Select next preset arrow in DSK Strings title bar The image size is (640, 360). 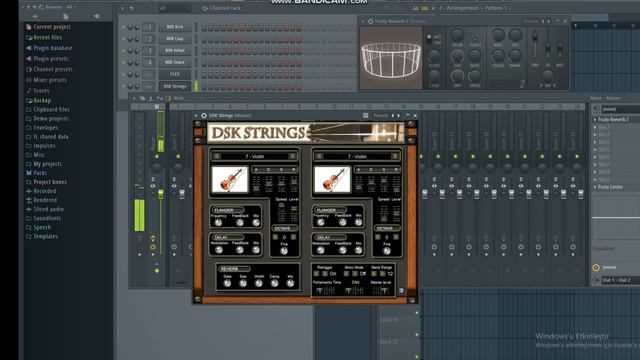click(x=399, y=116)
